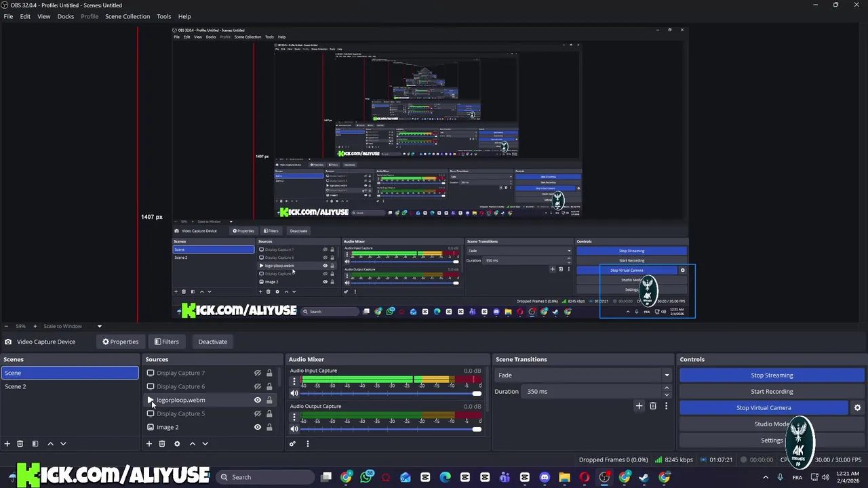The height and width of the screenshot is (488, 868).
Task: Open Audio Mixer menu three dots
Action: (307, 444)
